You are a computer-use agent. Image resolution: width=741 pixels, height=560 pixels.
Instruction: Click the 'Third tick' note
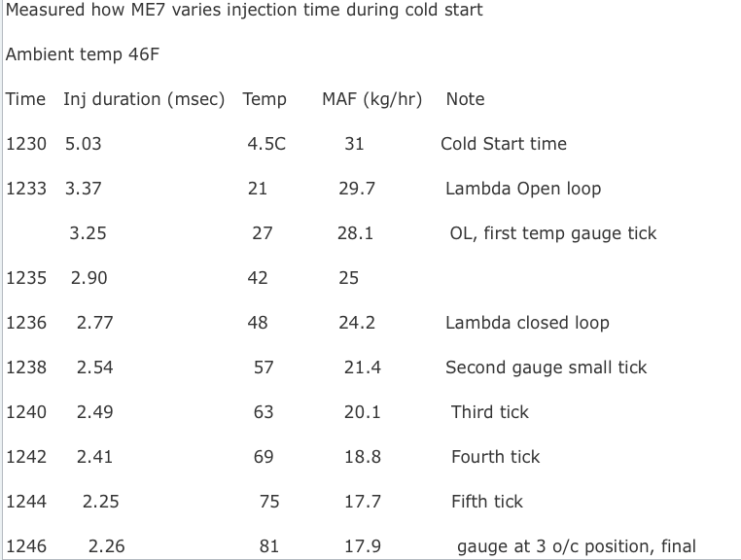(489, 412)
